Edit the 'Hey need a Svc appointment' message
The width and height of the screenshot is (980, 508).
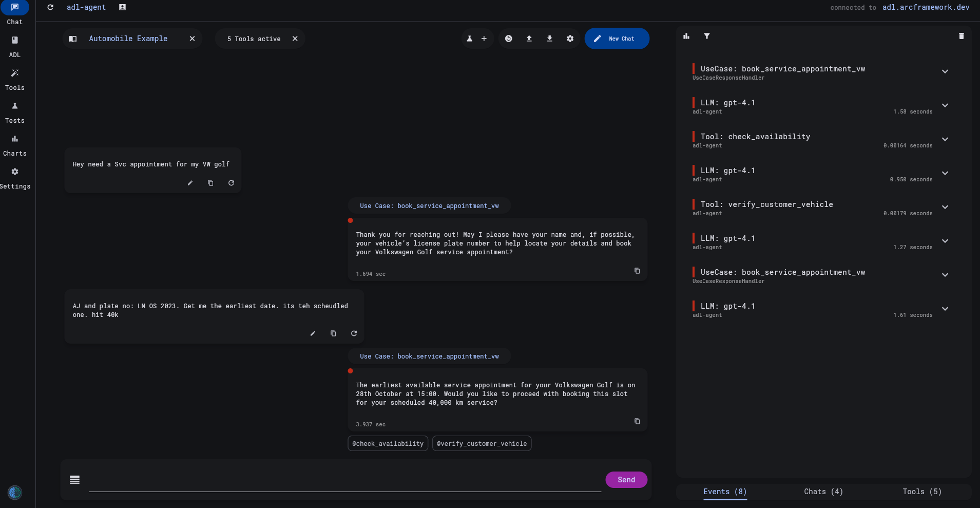pos(190,183)
